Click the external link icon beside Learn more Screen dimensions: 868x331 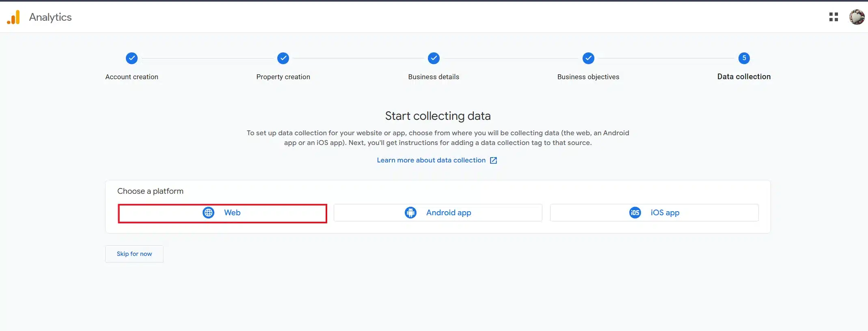tap(493, 160)
